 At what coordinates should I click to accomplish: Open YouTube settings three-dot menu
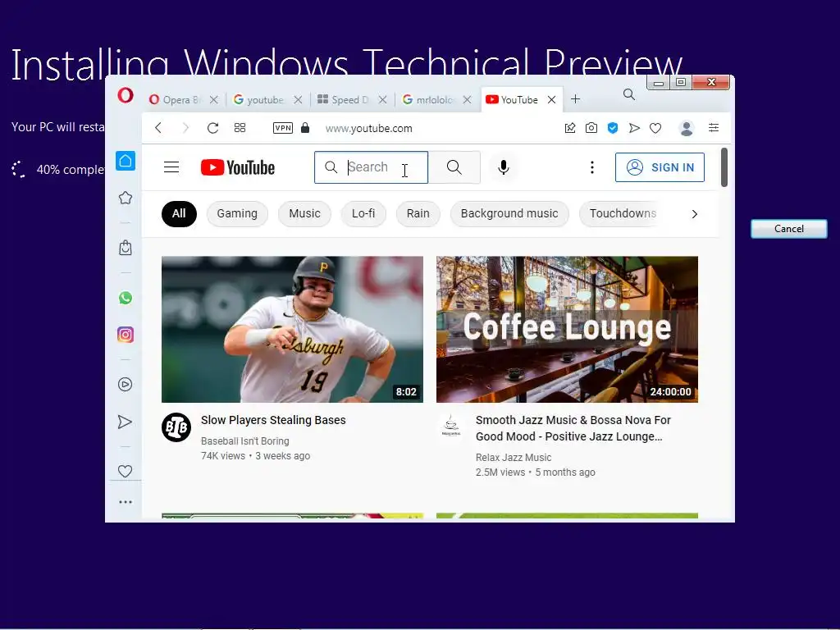[592, 167]
